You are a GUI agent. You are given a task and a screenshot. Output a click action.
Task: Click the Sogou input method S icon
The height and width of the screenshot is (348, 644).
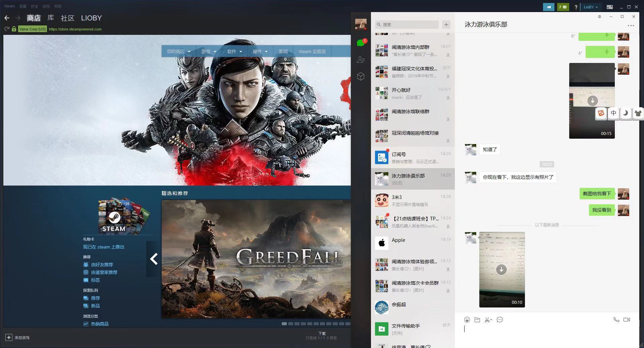click(601, 113)
